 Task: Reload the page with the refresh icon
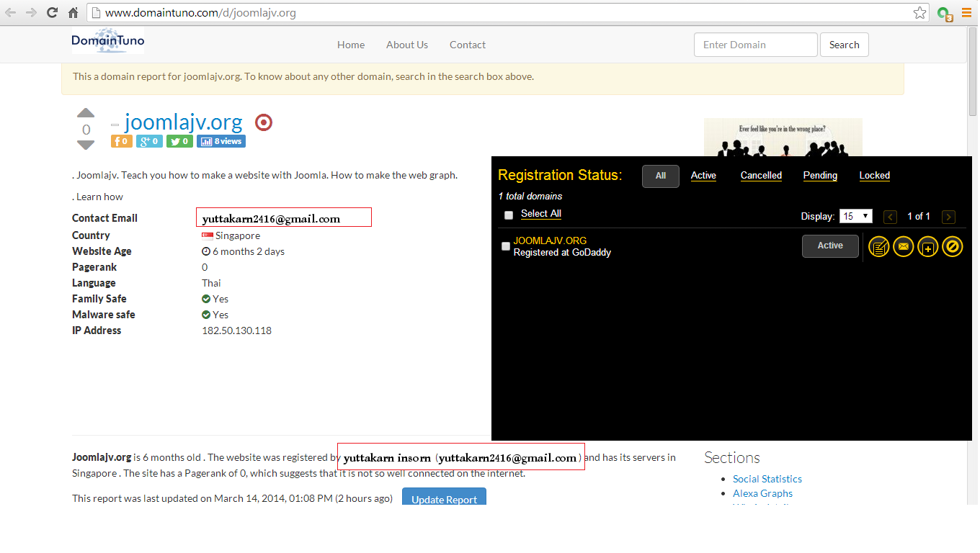(52, 13)
